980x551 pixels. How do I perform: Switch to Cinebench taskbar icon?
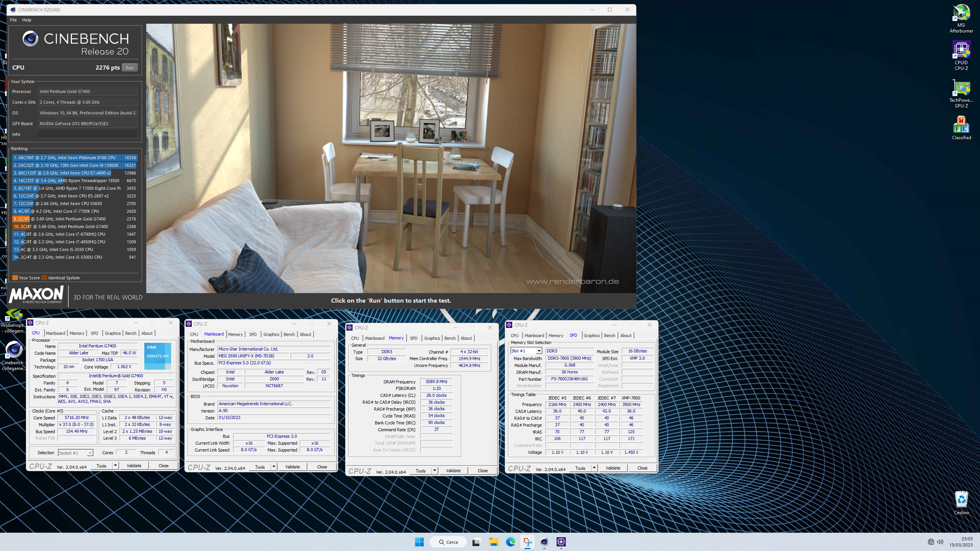click(544, 542)
